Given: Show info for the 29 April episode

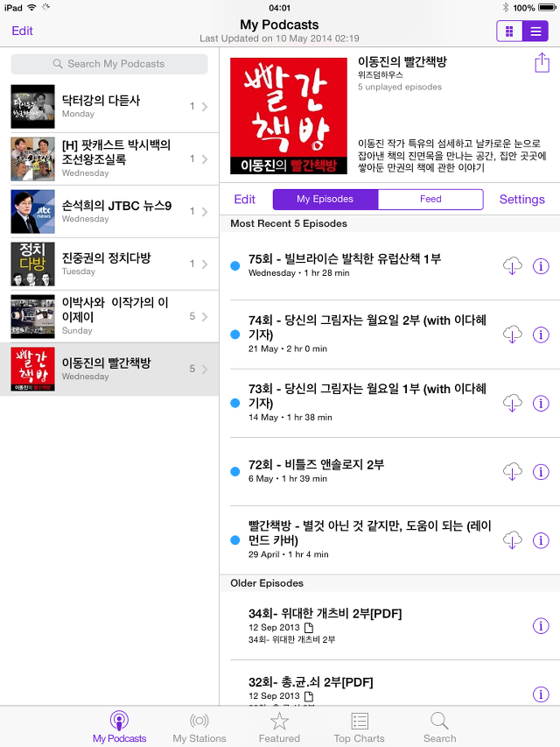Looking at the screenshot, I should 541,540.
